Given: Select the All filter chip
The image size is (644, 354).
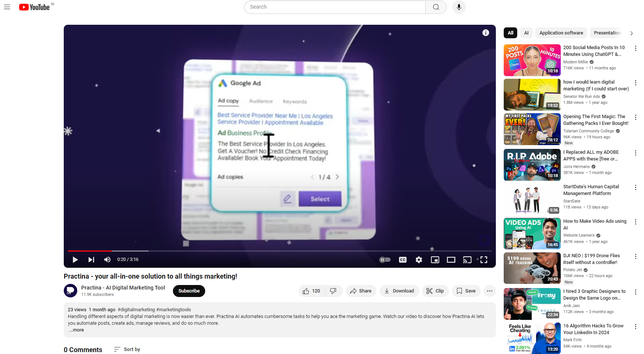Looking at the screenshot, I should pyautogui.click(x=510, y=33).
